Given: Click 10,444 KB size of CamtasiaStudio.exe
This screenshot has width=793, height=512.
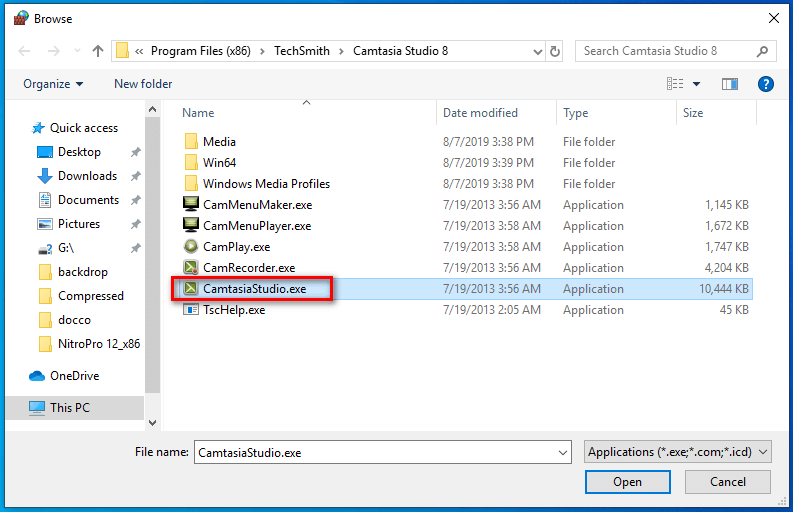Looking at the screenshot, I should (x=724, y=289).
